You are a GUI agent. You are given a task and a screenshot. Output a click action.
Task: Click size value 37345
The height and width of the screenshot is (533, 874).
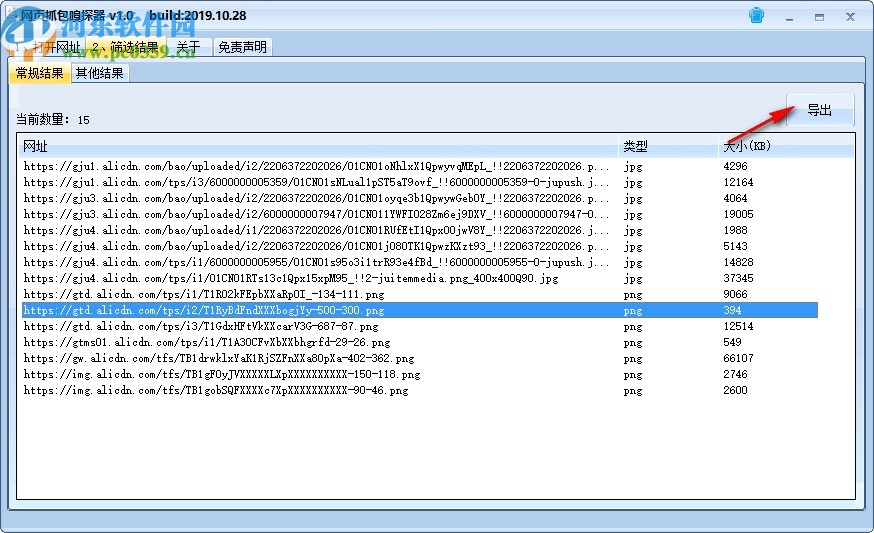738,278
